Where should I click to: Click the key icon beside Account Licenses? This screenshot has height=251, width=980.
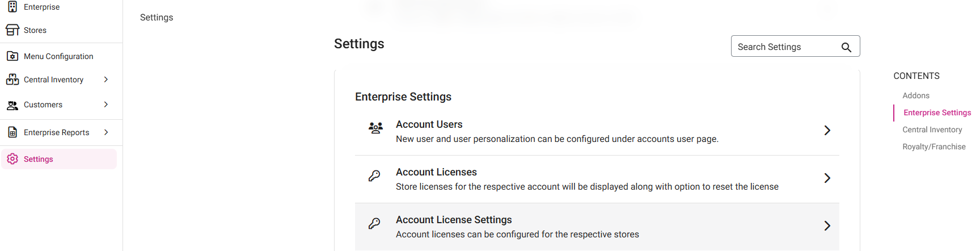[x=374, y=176]
